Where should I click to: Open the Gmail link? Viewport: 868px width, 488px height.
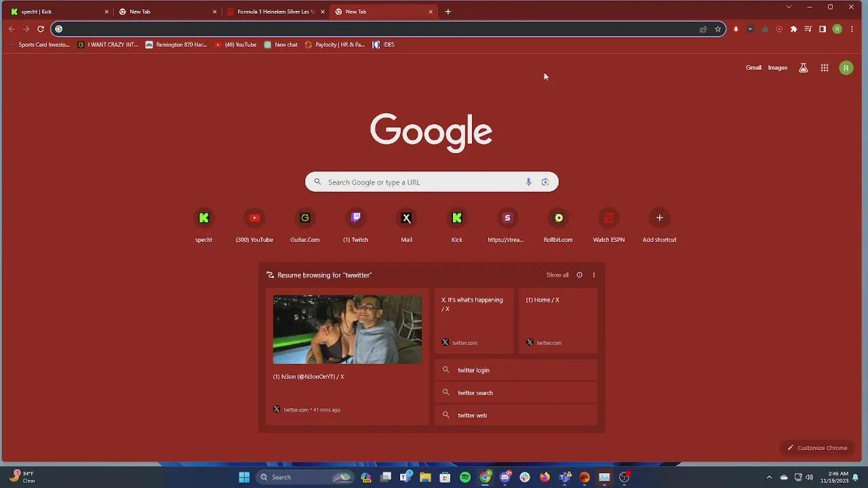coord(753,68)
